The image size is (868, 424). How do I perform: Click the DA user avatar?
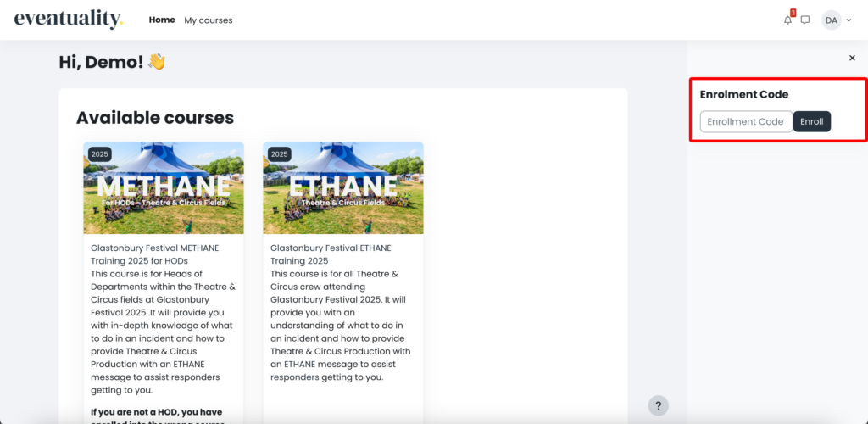pyautogui.click(x=832, y=20)
